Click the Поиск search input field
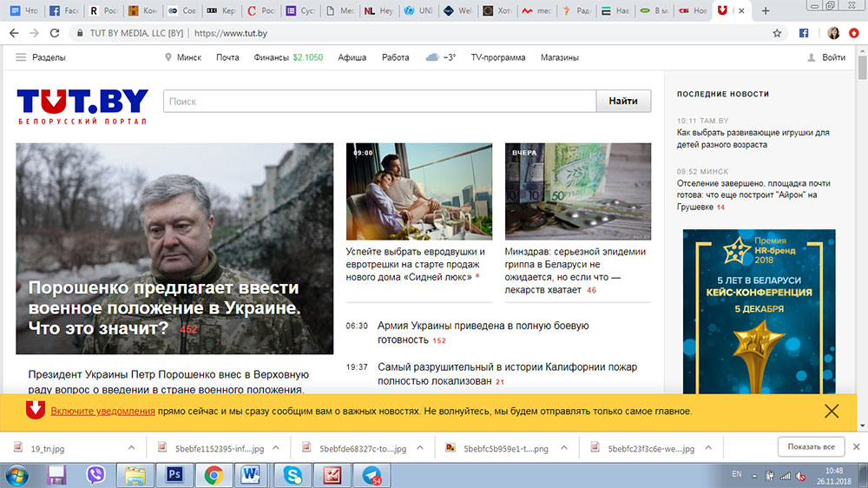 pos(379,102)
